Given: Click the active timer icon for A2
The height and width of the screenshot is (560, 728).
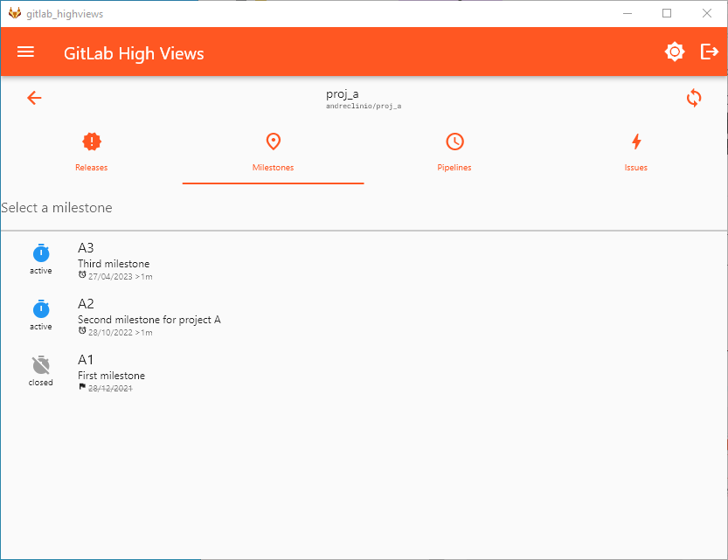Looking at the screenshot, I should (41, 309).
